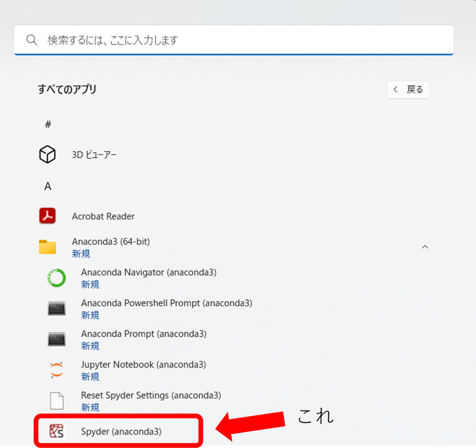The height and width of the screenshot is (448, 476).
Task: Select the すべてのアプリ heading
Action: 67,89
